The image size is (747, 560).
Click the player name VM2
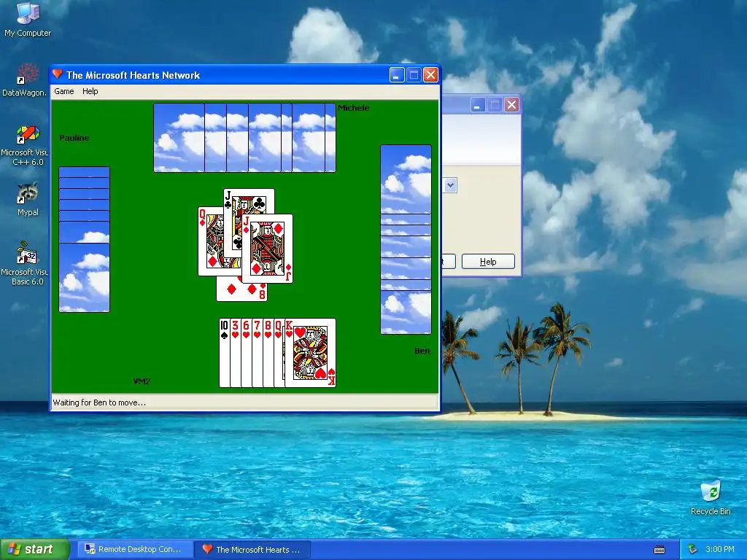[x=142, y=381]
